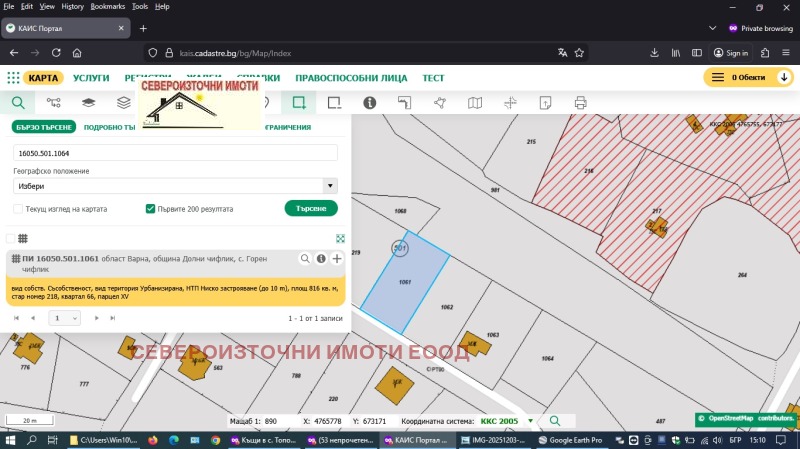This screenshot has width=800, height=449.
Task: Reload the page in Firefox
Action: click(56, 53)
